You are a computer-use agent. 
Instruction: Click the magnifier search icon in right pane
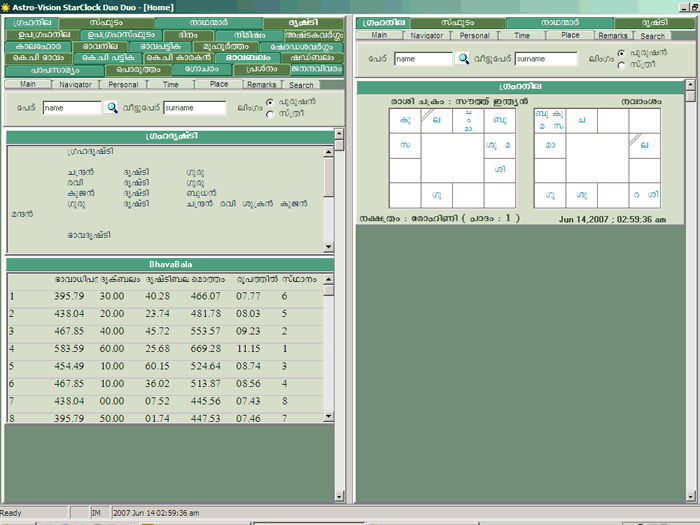point(463,58)
